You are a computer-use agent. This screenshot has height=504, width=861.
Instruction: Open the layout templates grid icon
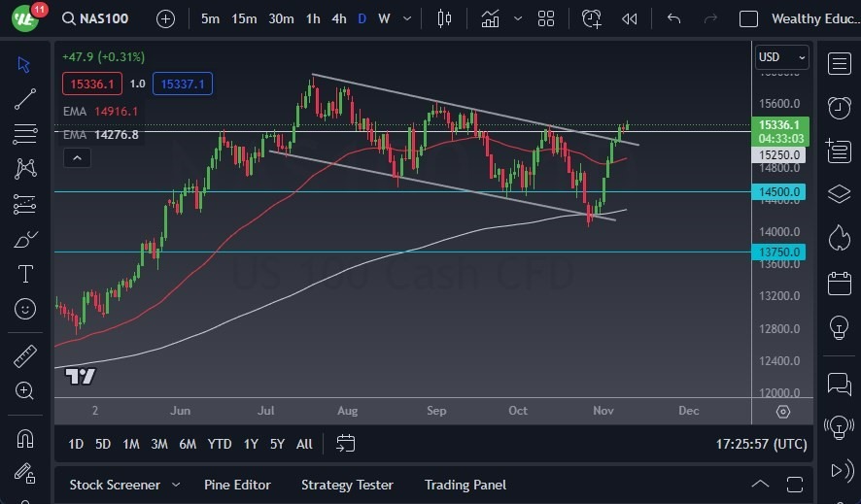[x=546, y=18]
